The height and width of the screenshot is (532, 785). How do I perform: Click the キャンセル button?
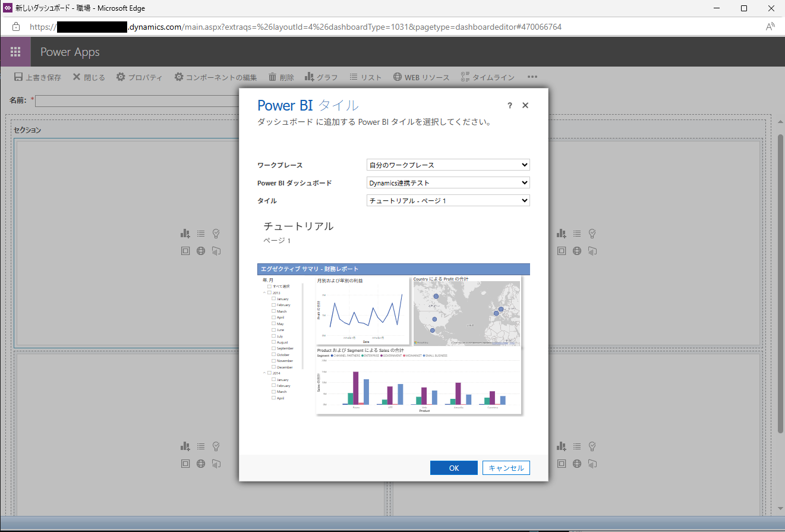[506, 468]
